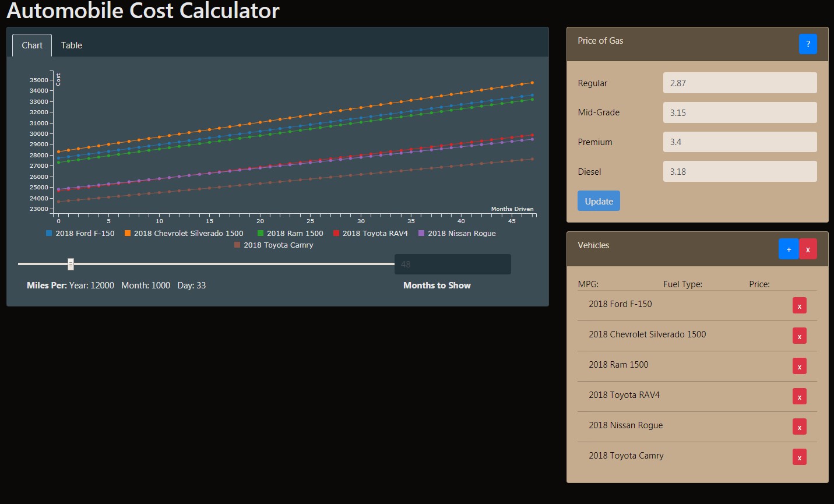Click the miles per year slider handle
Image resolution: width=834 pixels, height=504 pixels.
click(x=71, y=265)
